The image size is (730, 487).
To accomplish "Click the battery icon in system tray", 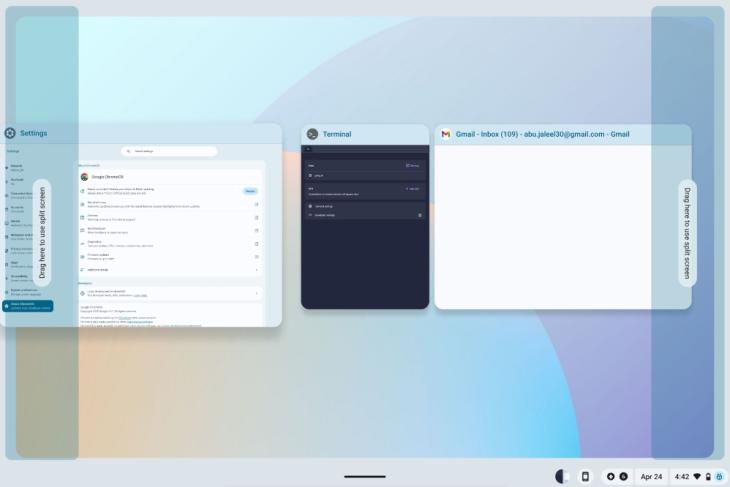I will pos(708,476).
